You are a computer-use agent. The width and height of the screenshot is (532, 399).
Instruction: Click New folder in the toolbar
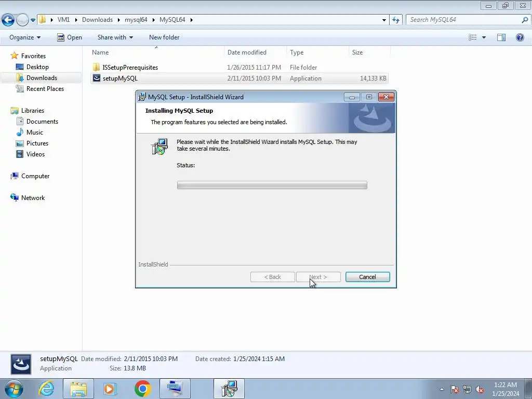(164, 37)
